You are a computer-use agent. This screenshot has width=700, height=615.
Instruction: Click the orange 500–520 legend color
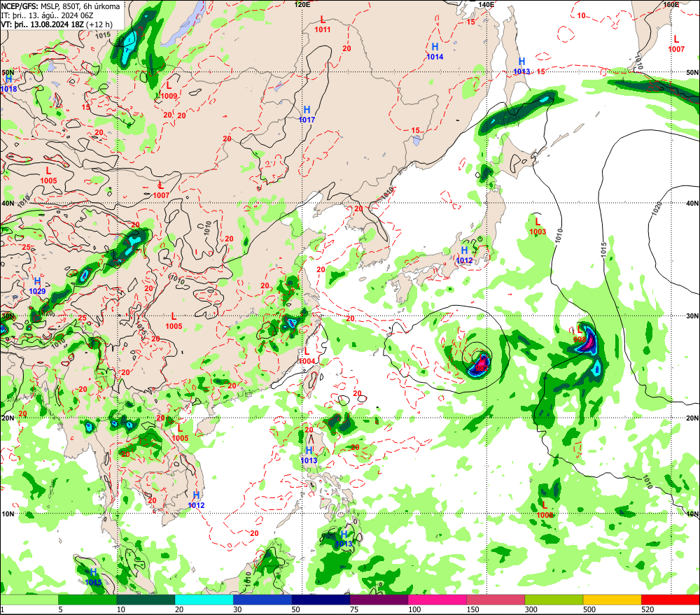[612, 600]
